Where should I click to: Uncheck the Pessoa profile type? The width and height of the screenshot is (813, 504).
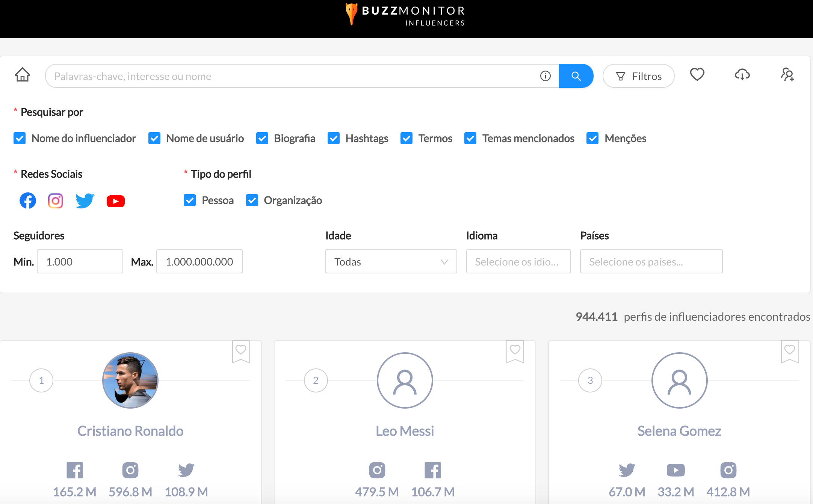click(190, 200)
